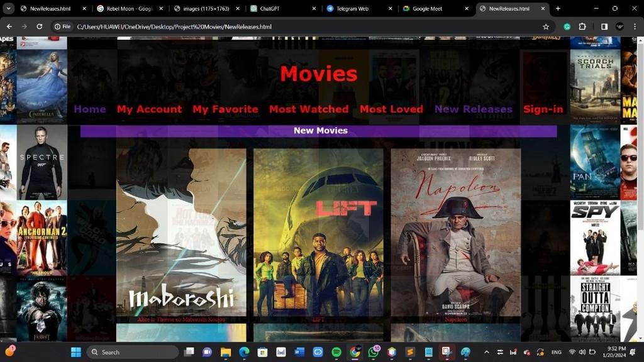Click the taskbar Search box
644x362 pixels.
click(133, 352)
